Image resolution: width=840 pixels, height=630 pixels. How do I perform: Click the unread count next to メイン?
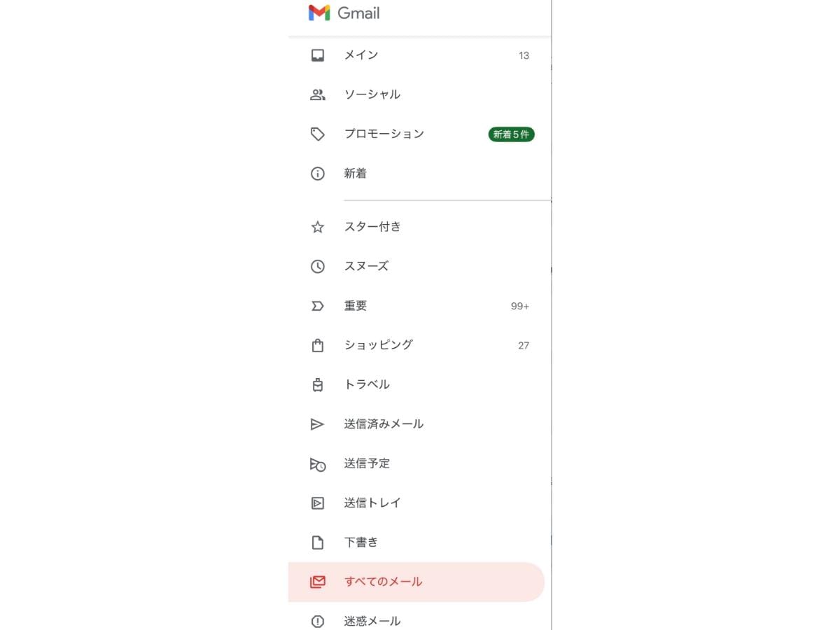point(524,55)
